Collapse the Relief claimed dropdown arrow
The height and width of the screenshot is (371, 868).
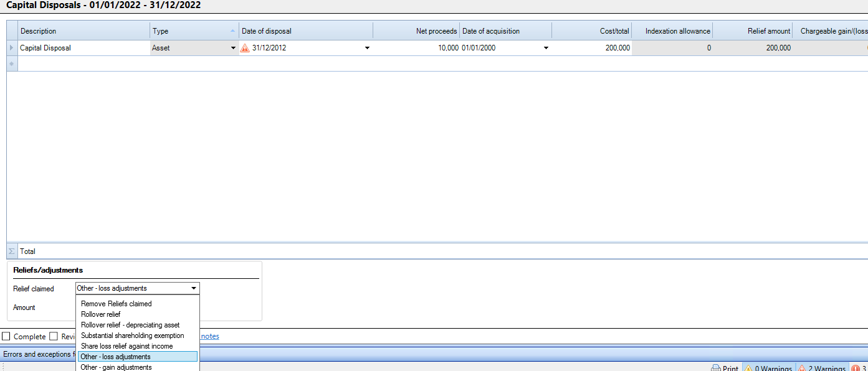pyautogui.click(x=194, y=288)
